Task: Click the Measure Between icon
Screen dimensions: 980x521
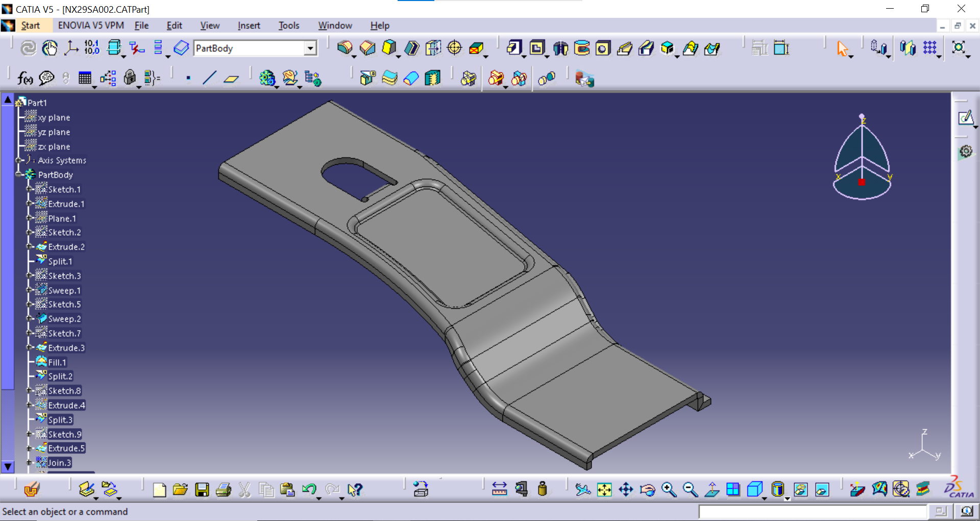Action: [x=499, y=489]
